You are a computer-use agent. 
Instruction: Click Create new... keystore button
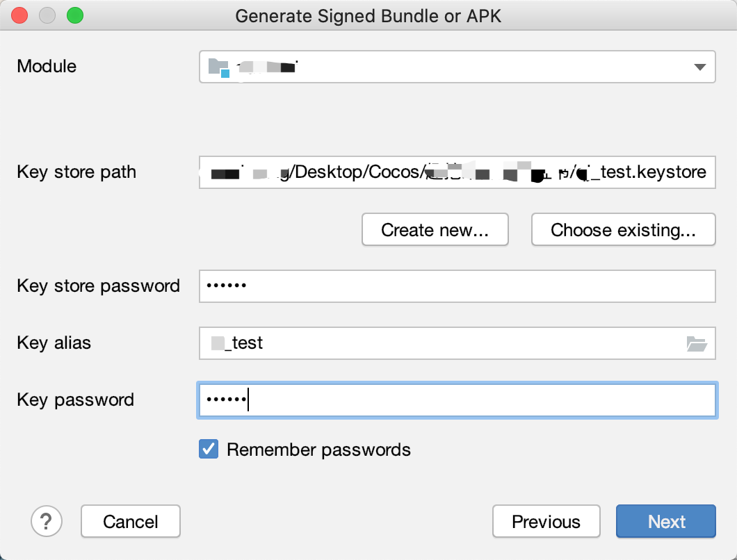[x=435, y=230]
